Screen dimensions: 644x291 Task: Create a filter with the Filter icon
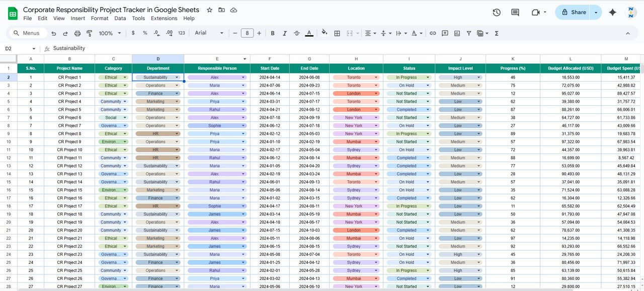(468, 33)
